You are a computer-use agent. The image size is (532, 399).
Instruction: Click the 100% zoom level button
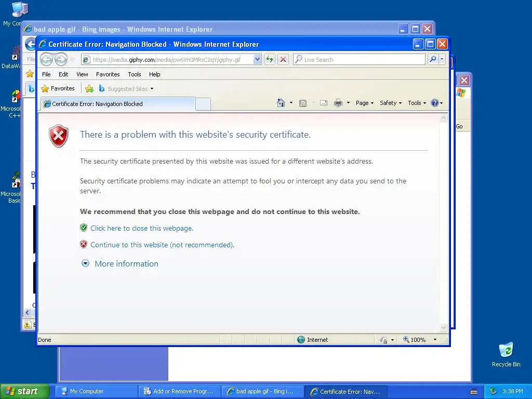414,340
